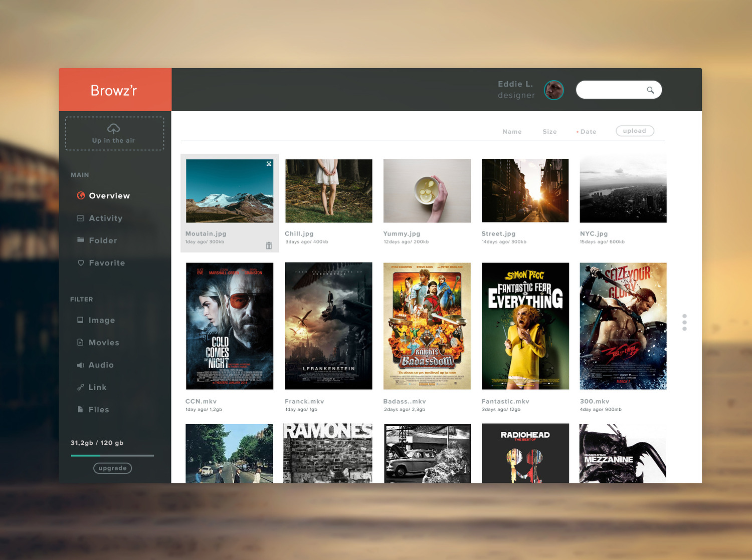
Task: Click the storage usage progress bar
Action: click(112, 455)
